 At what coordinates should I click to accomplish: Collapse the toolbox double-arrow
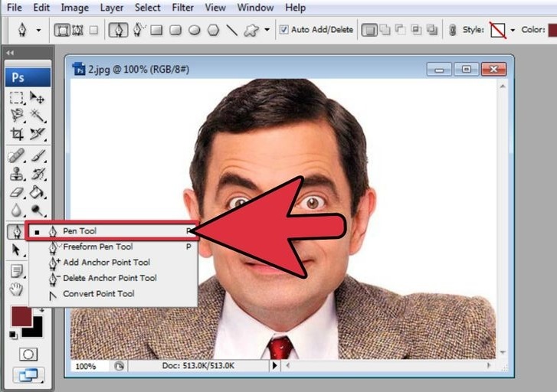[x=10, y=53]
